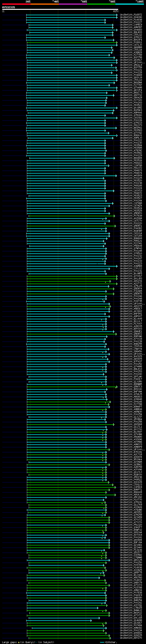Viewport: 146px width, 644px height.
Task: Open hit UniRef100_Q7XVG7
Action: click(131, 276)
